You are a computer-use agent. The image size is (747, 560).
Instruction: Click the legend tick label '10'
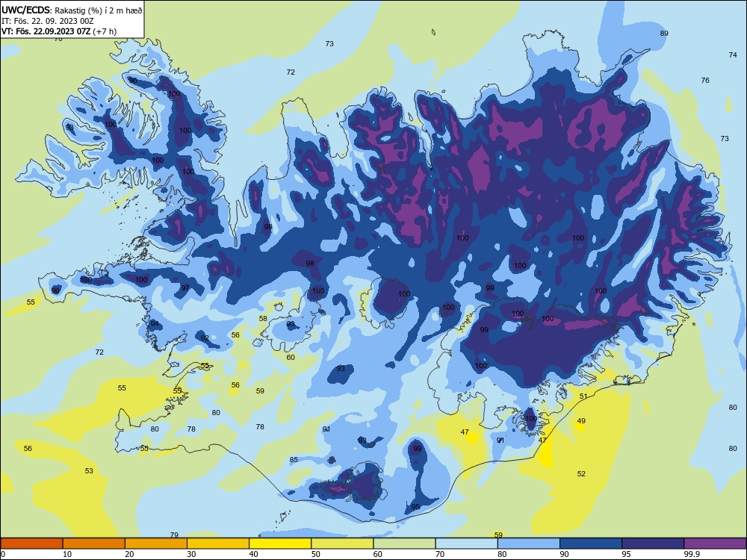(x=67, y=554)
